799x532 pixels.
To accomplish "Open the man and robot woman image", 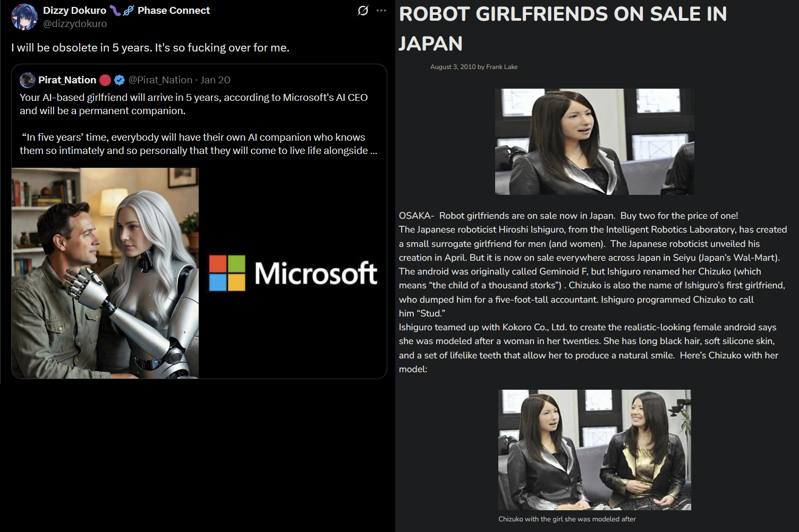I will click(x=105, y=273).
